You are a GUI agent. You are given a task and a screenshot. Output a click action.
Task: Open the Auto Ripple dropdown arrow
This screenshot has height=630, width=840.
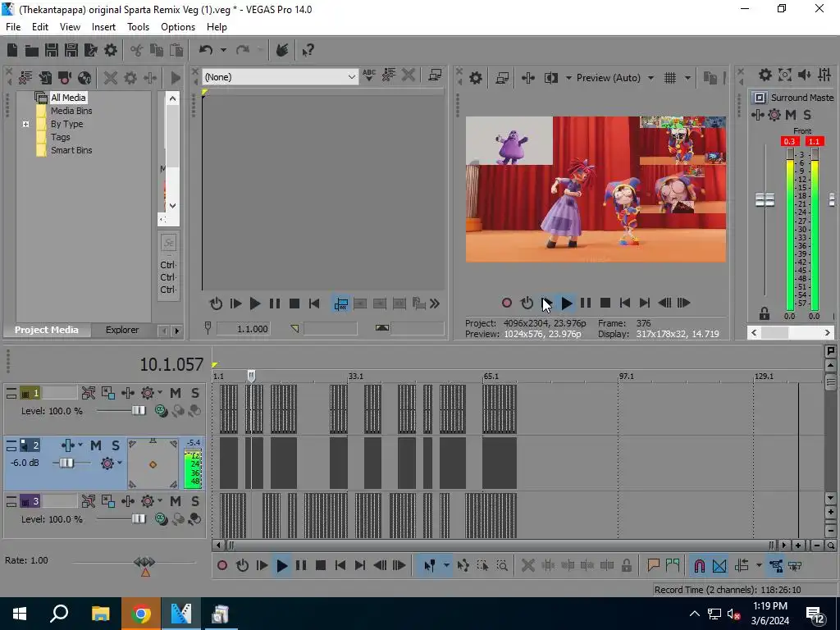[x=759, y=565]
